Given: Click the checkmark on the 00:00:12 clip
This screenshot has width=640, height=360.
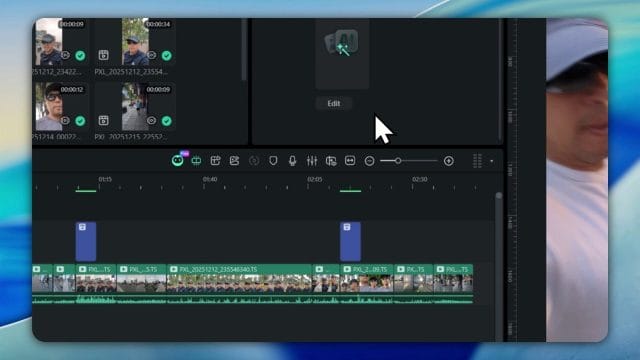Looking at the screenshot, I should tap(80, 121).
